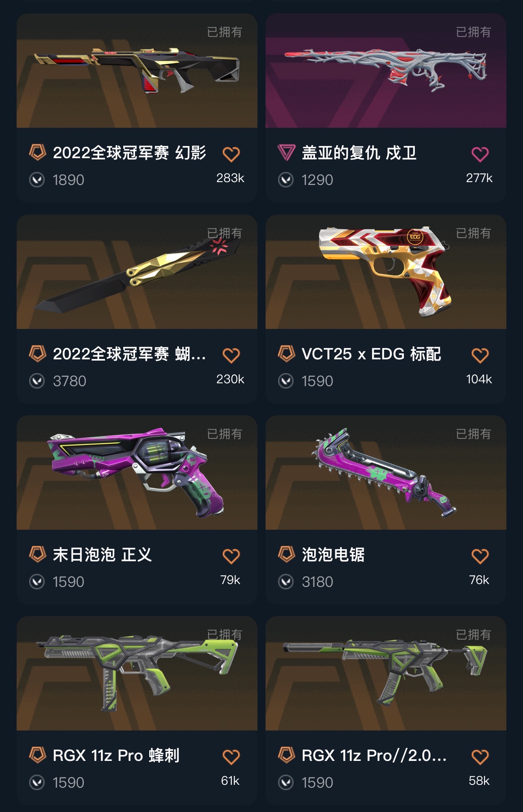
Task: Tap the heart icon for 泡泡电锯
Action: pos(480,556)
